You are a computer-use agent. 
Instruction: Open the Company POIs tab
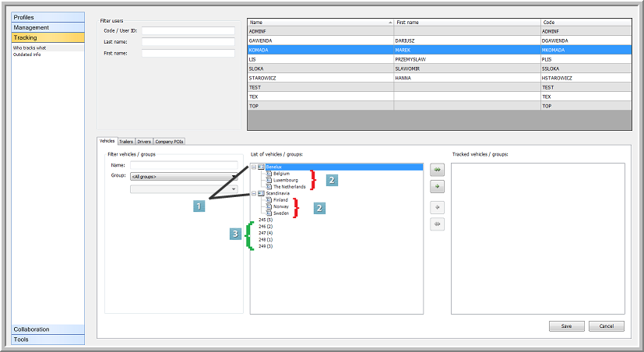click(169, 142)
